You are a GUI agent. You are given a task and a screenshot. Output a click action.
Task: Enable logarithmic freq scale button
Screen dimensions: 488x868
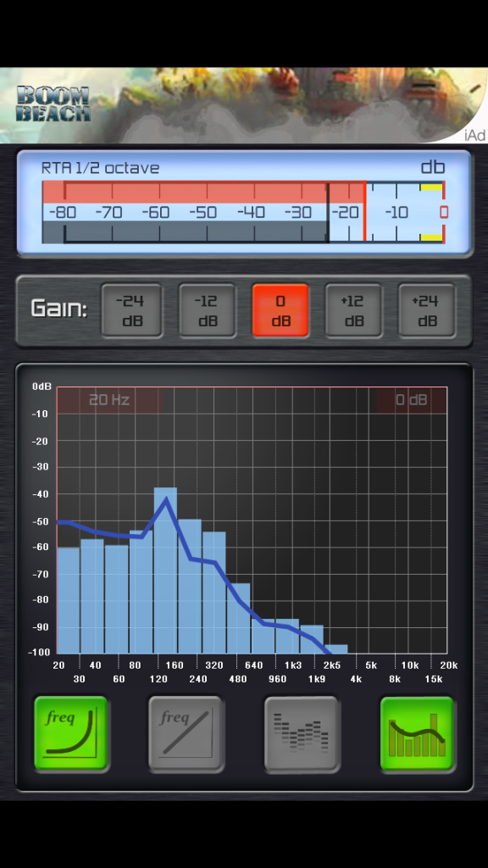tap(71, 733)
